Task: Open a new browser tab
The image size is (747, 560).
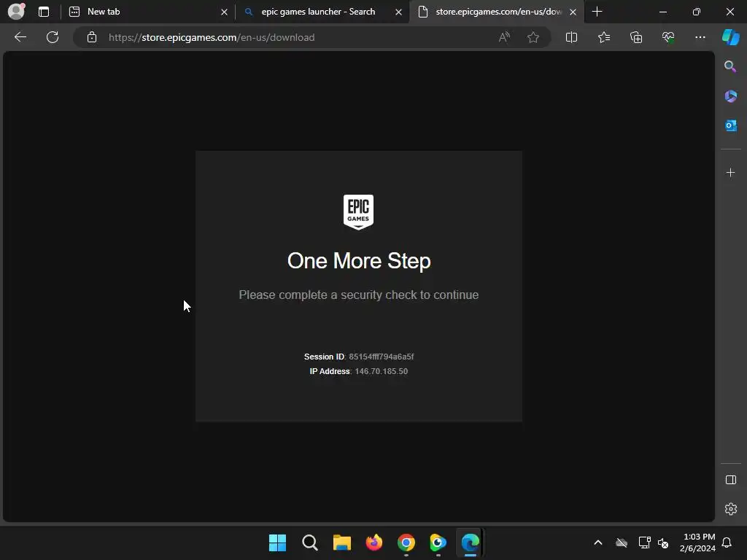Action: point(597,12)
